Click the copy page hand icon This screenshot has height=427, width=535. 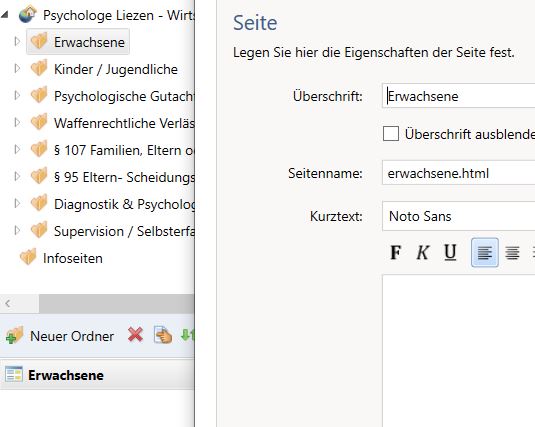click(163, 335)
